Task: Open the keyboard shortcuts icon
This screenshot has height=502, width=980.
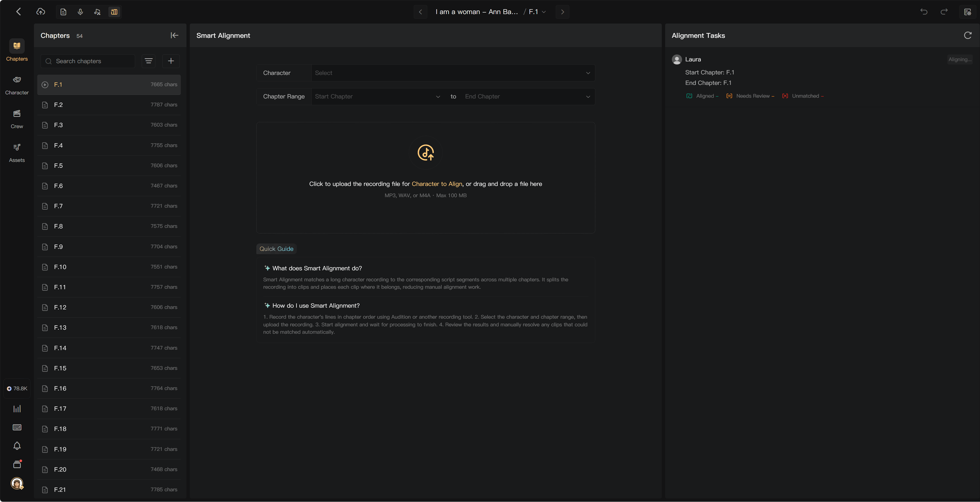Action: coord(17,428)
